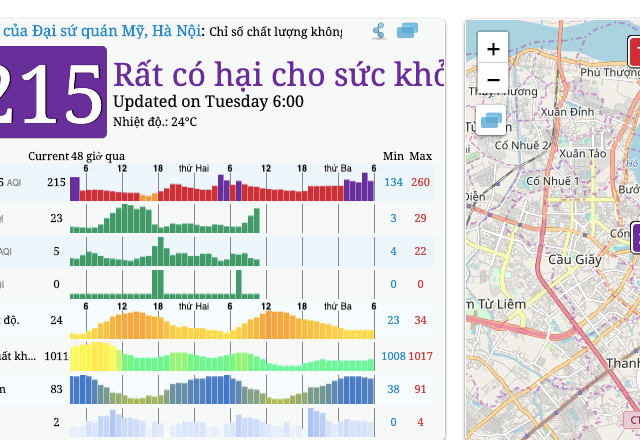The height and width of the screenshot is (440, 640).
Task: Click the green chart with current value 23
Action: tap(221, 218)
